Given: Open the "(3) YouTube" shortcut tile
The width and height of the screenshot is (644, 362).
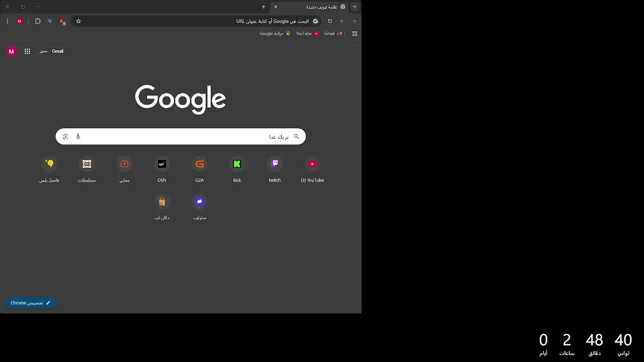Looking at the screenshot, I should point(312,169).
